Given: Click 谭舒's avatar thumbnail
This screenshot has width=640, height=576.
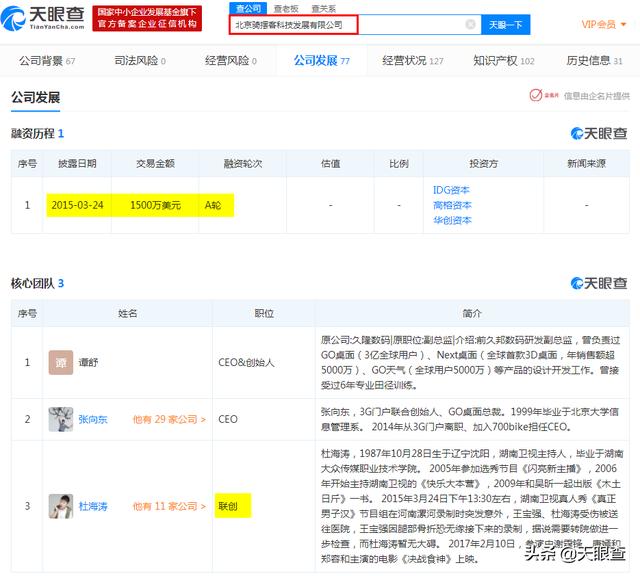Looking at the screenshot, I should point(61,363).
